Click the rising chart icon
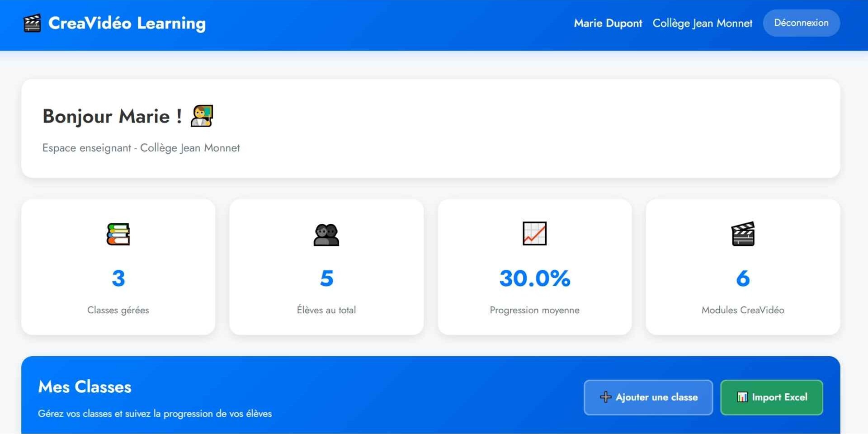Screen dimensions: 868x434 535,234
